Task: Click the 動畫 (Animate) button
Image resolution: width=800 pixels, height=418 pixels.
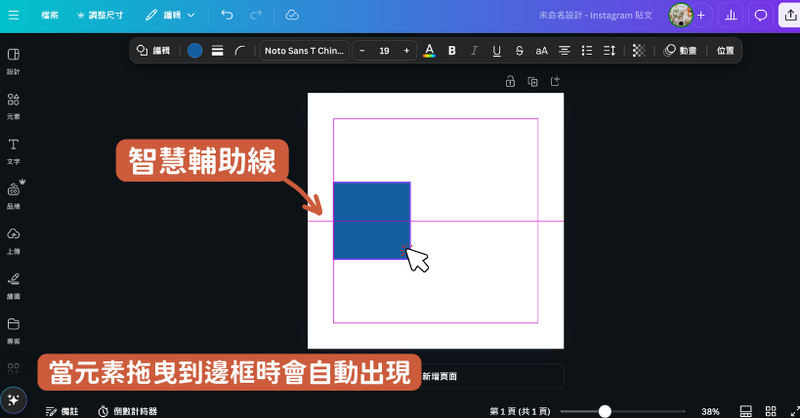Action: [680, 50]
